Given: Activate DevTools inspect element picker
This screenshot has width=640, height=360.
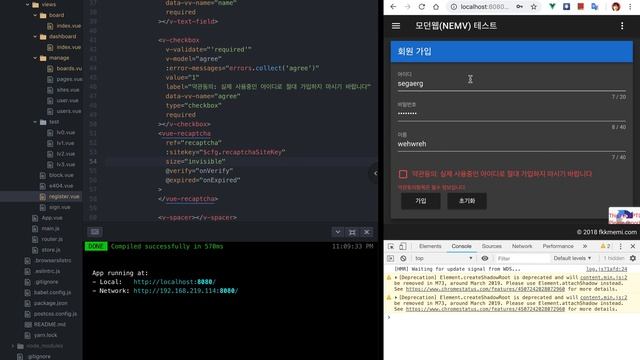Looking at the screenshot, I should [391, 246].
